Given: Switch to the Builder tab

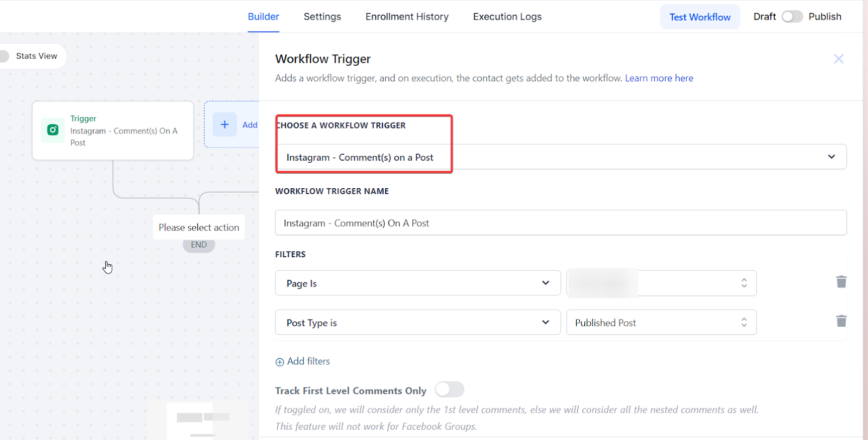Looking at the screenshot, I should coord(264,17).
